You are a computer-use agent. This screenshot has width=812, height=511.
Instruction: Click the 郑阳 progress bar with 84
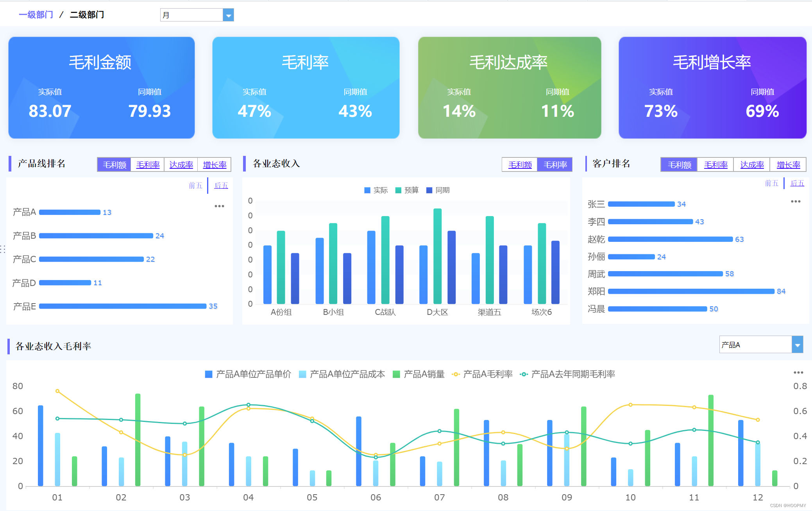[691, 291]
